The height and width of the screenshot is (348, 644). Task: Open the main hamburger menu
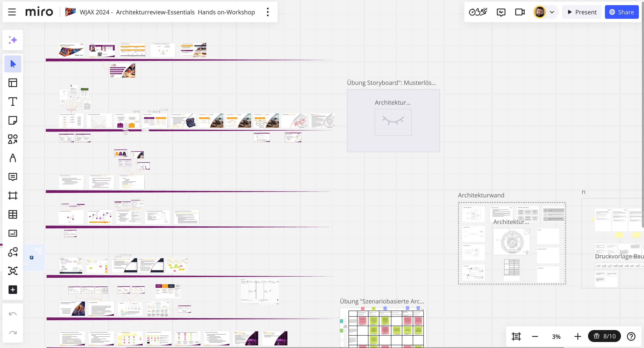(x=12, y=12)
